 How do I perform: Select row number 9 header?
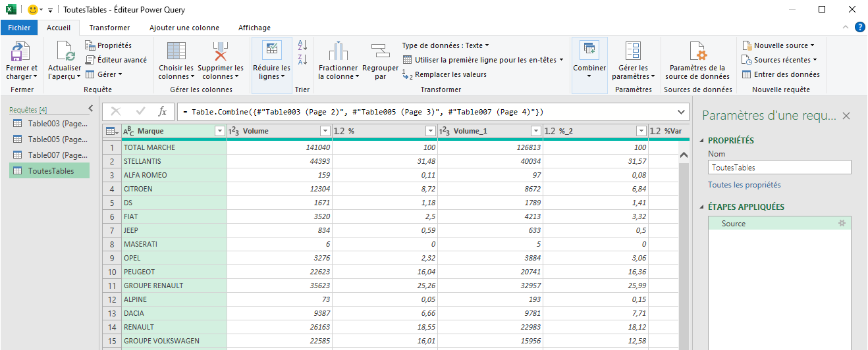112,258
